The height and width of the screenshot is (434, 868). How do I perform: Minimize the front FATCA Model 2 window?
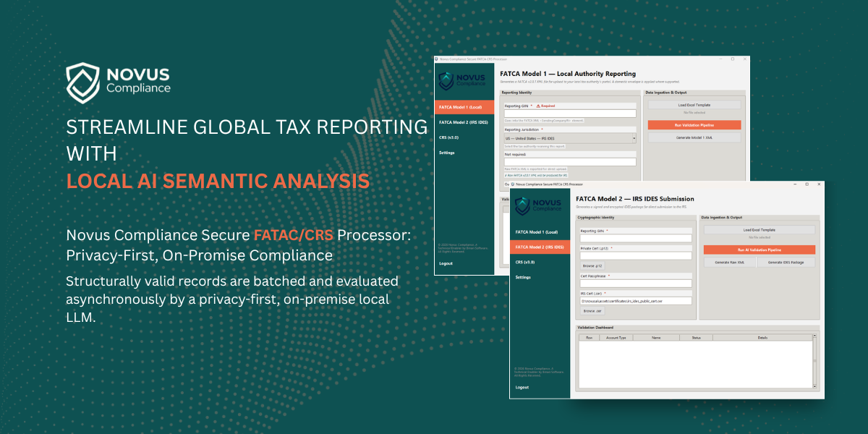click(795, 184)
